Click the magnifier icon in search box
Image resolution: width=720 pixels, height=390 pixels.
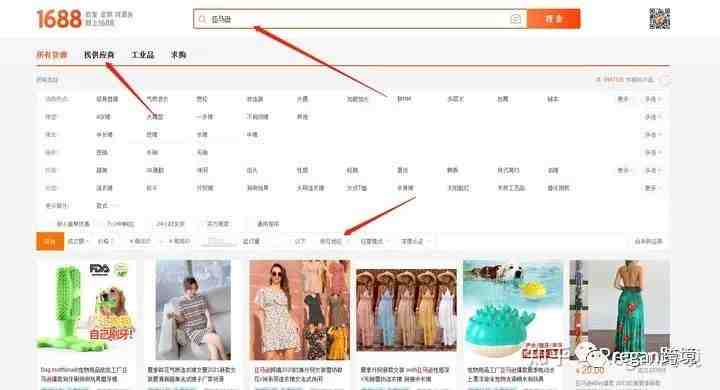202,19
